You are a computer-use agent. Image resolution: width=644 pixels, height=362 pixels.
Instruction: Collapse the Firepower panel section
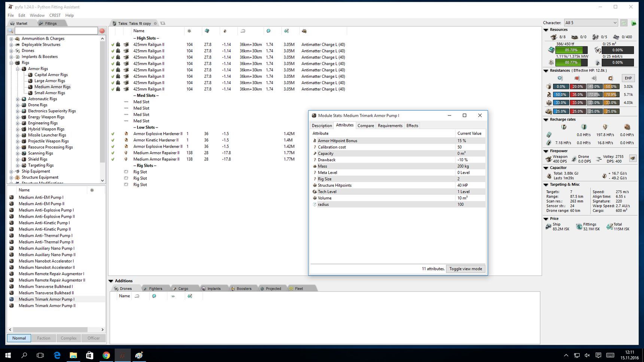[x=546, y=151]
